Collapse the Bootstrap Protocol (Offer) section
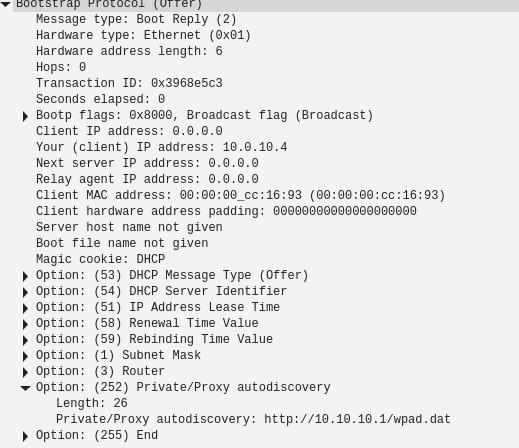Viewport: 519px width, 448px height. [6, 4]
